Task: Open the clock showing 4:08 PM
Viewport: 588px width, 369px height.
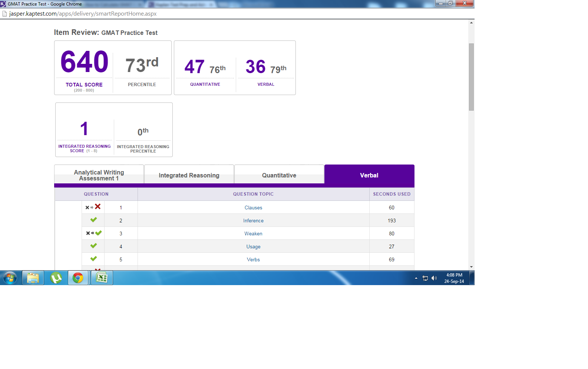Action: click(454, 278)
